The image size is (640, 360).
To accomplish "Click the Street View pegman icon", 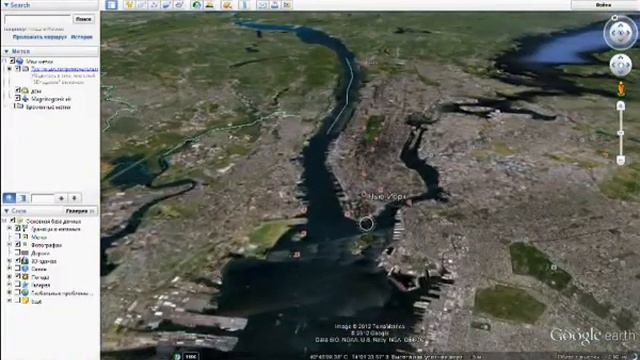I will pyautogui.click(x=621, y=89).
